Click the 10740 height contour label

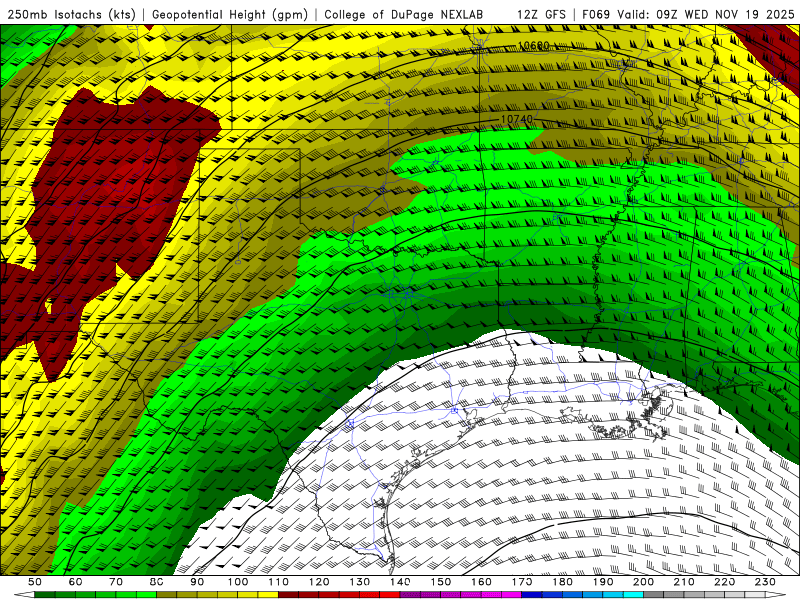coord(516,119)
